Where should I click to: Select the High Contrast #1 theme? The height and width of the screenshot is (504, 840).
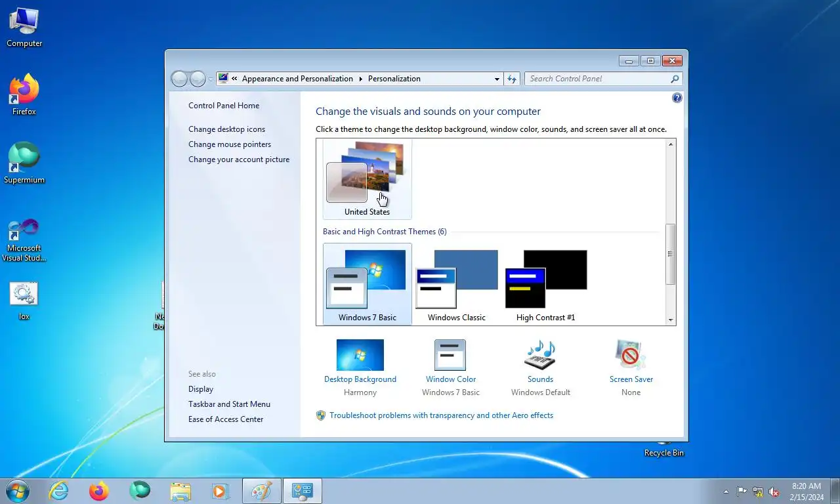pos(546,284)
